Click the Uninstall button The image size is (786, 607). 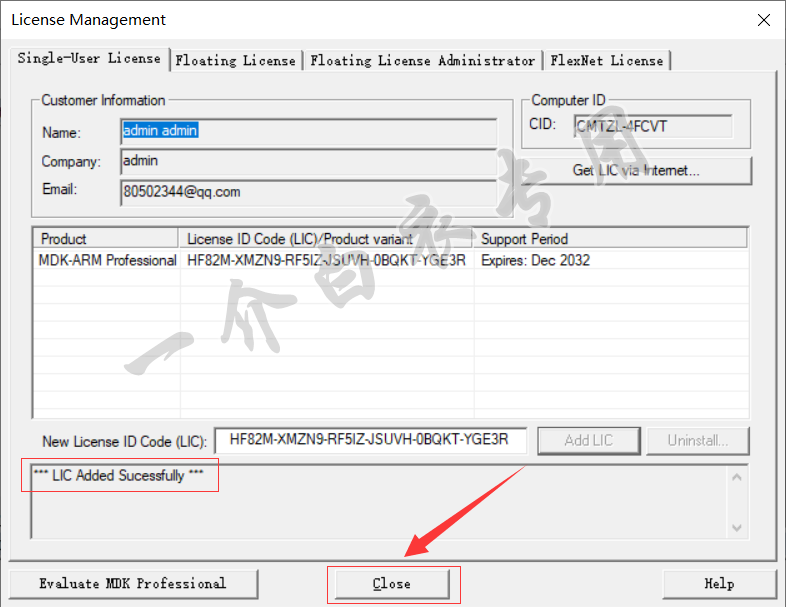click(698, 441)
